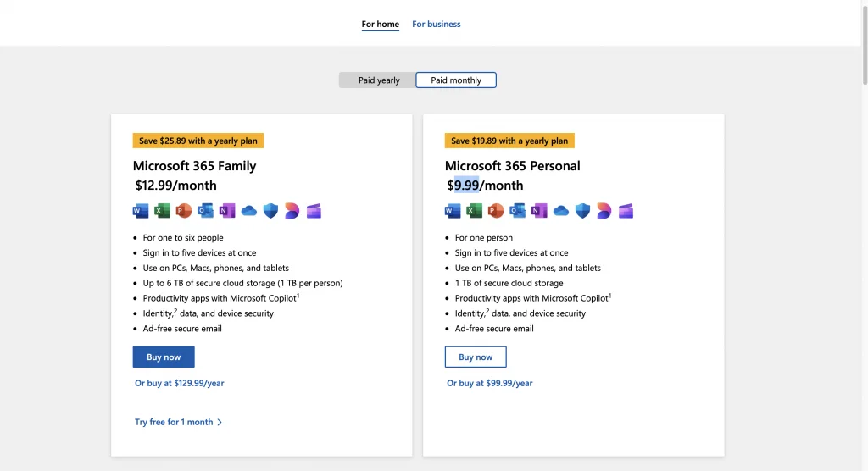Click chevron next to Try free for 1 month
Image resolution: width=868 pixels, height=471 pixels.
point(220,423)
